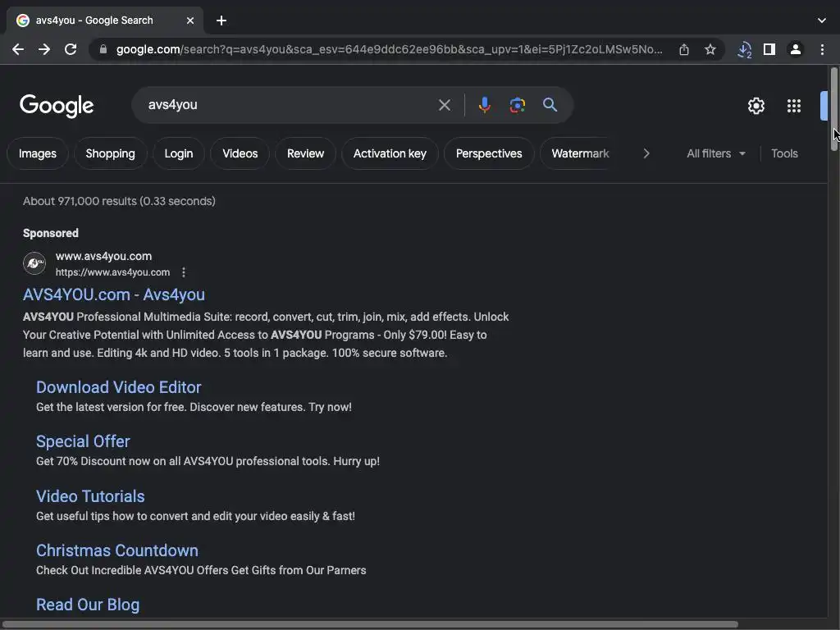The width and height of the screenshot is (840, 630).
Task: Switch to the Videos filter
Action: pyautogui.click(x=240, y=153)
